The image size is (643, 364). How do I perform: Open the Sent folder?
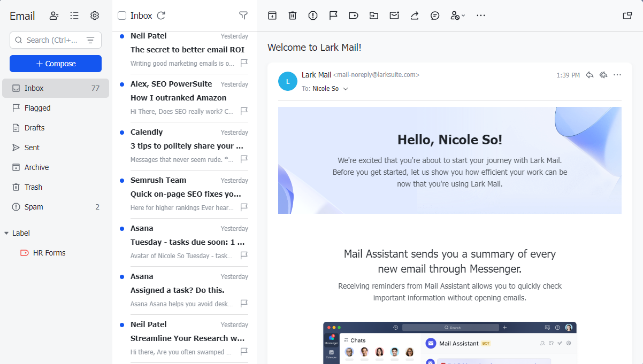pyautogui.click(x=56, y=148)
